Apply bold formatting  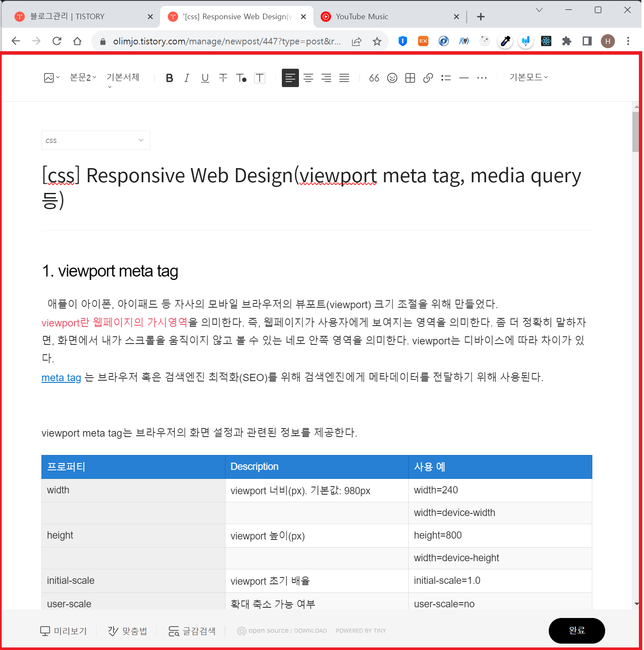[x=169, y=78]
